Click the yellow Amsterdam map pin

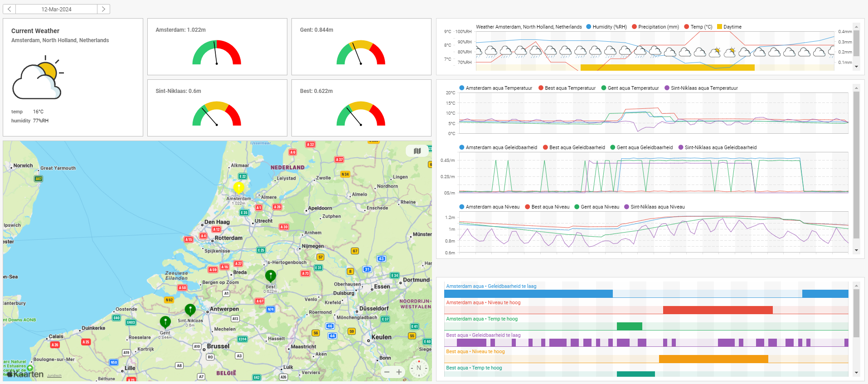[x=238, y=188]
